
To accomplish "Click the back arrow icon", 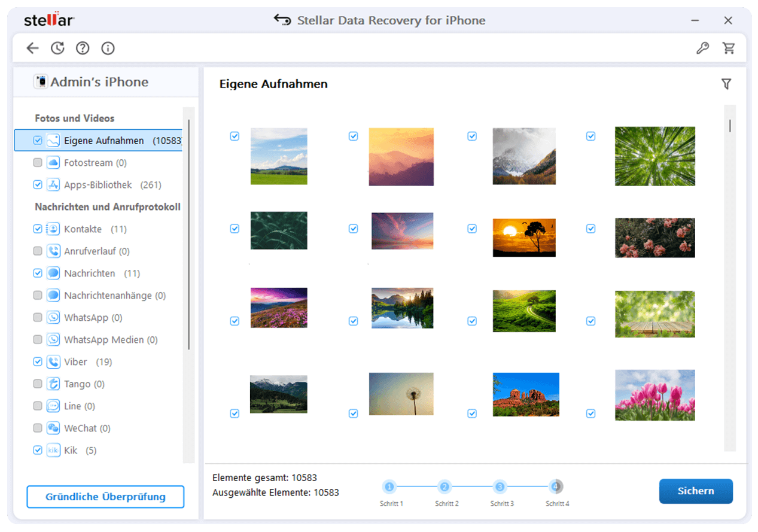I will click(32, 48).
